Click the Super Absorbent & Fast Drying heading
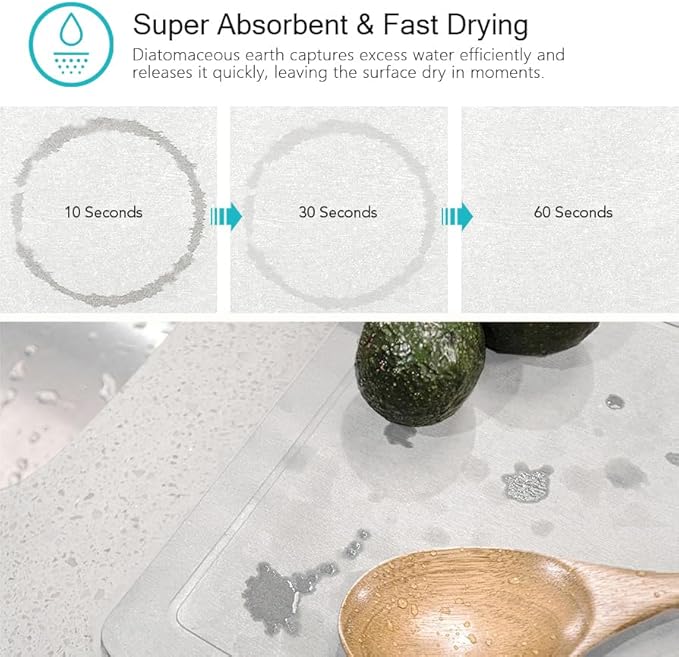679x657 pixels. [330, 25]
